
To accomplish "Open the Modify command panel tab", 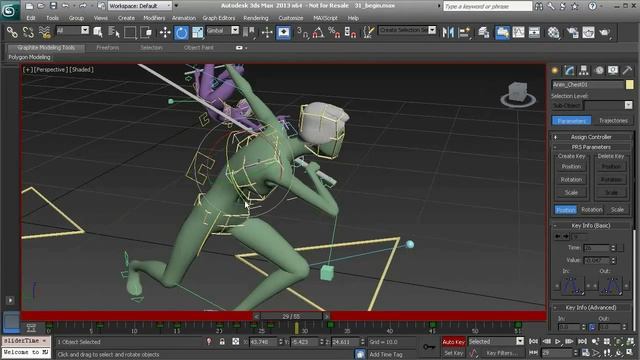I will [569, 70].
